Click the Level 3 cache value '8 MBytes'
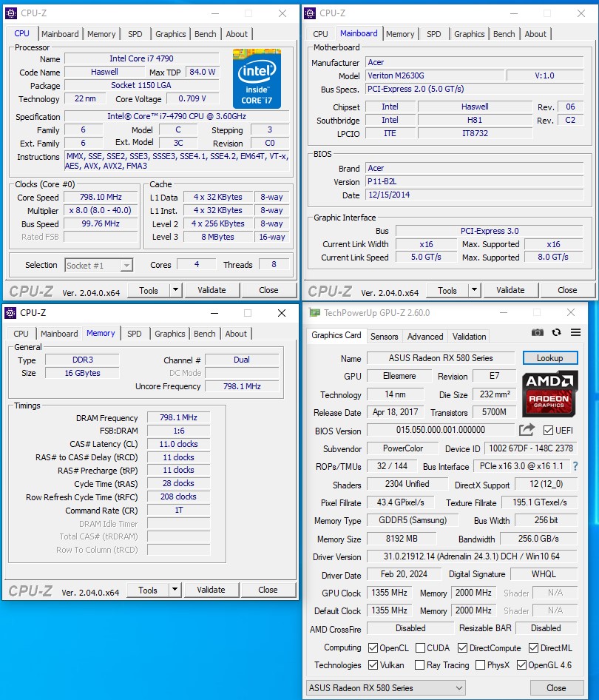 pos(217,237)
